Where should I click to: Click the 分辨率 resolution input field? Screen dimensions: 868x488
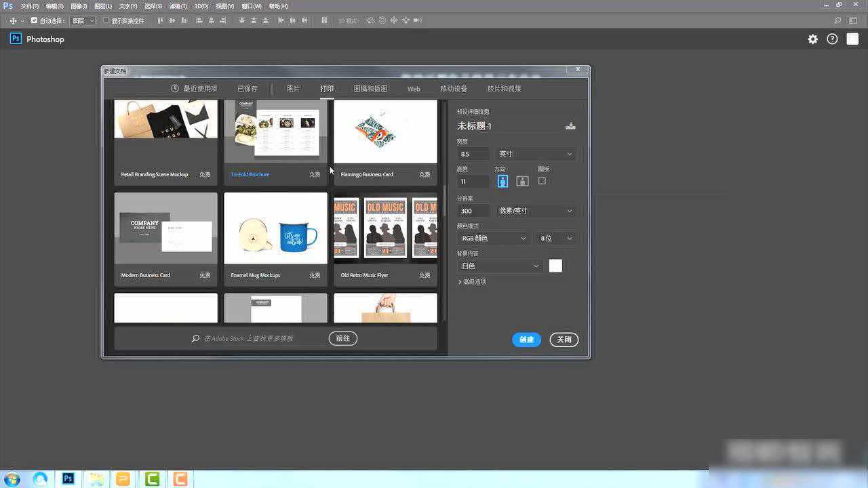click(473, 211)
